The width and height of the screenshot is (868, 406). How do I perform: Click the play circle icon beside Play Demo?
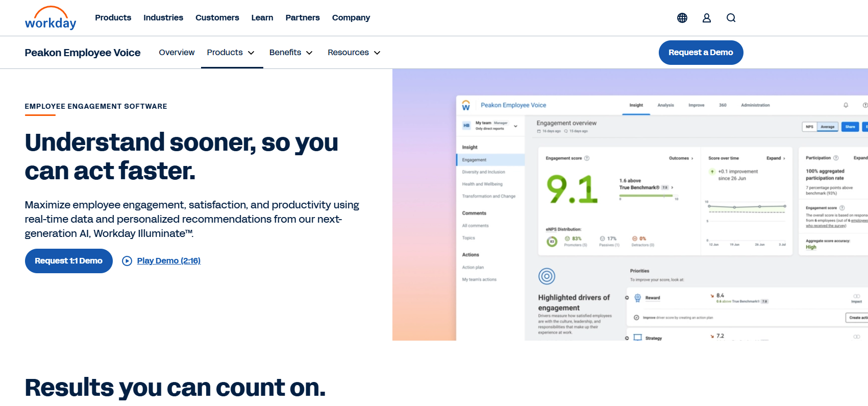coord(127,261)
